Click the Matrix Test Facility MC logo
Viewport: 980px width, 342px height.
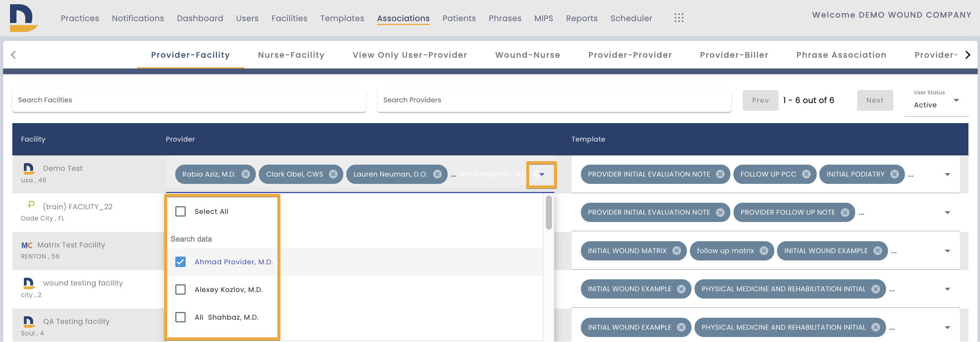(27, 245)
